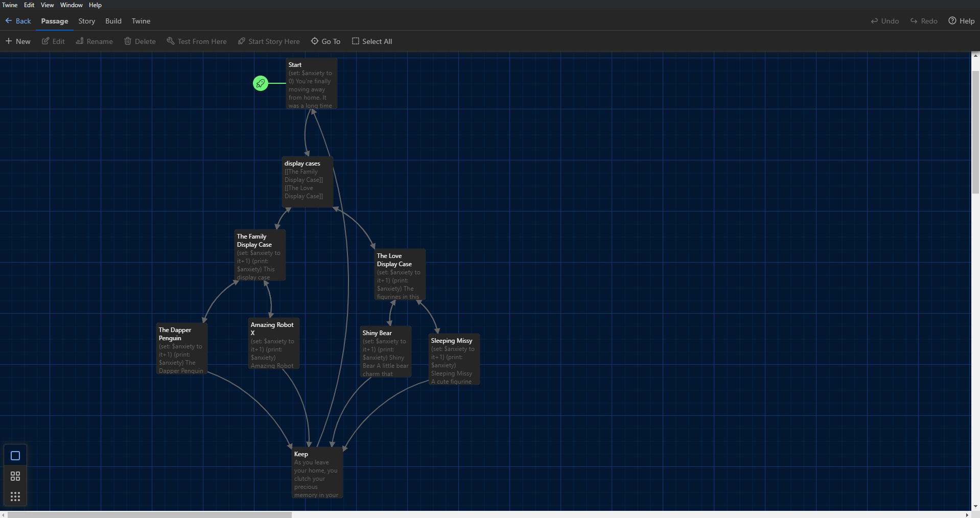980x518 pixels.
Task: Open Go To with the crosshair icon
Action: 314,41
